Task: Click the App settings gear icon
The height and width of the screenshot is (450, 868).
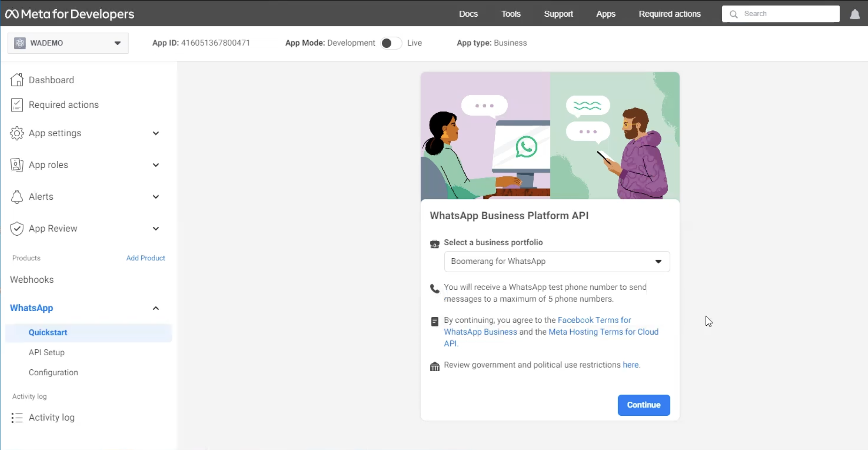Action: point(17,133)
